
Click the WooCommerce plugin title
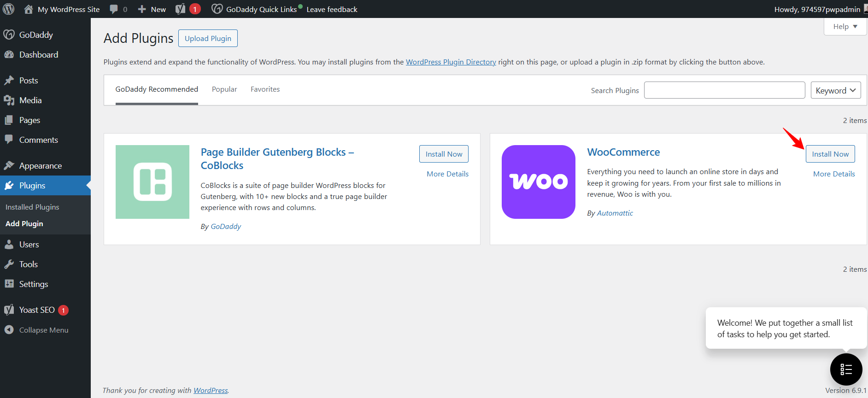[x=623, y=152]
